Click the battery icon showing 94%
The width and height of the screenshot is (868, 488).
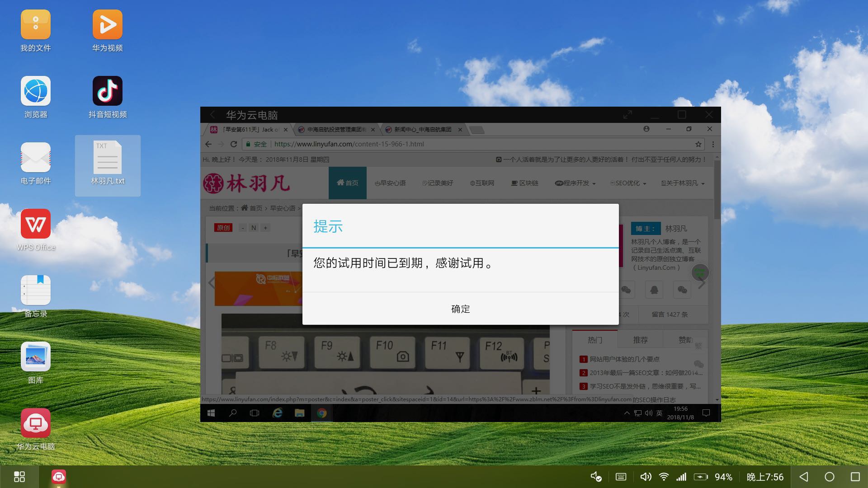click(x=701, y=477)
